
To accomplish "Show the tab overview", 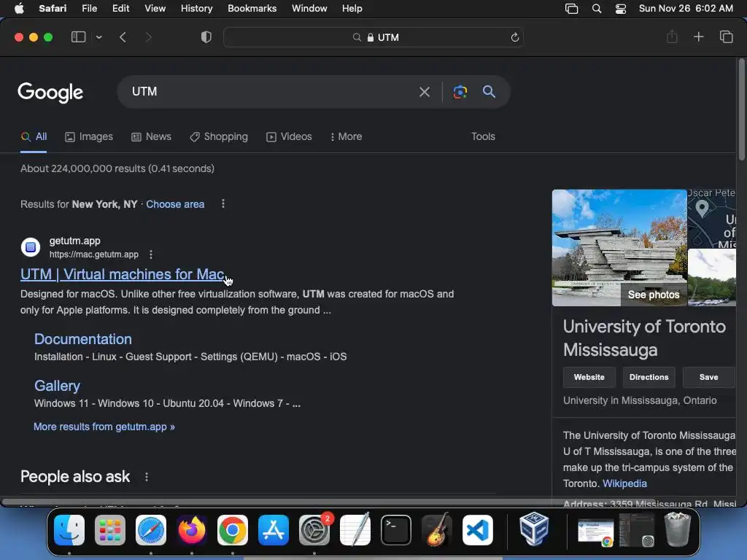I will click(726, 36).
